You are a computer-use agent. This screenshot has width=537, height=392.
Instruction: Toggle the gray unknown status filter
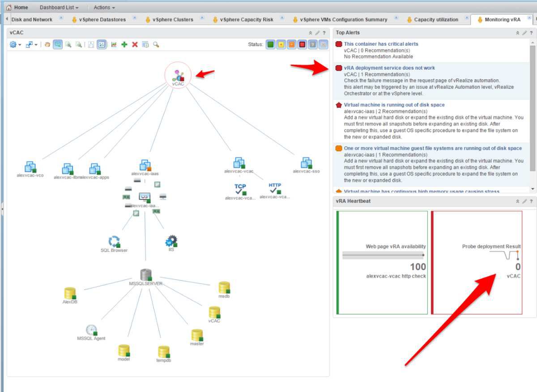tap(313, 44)
